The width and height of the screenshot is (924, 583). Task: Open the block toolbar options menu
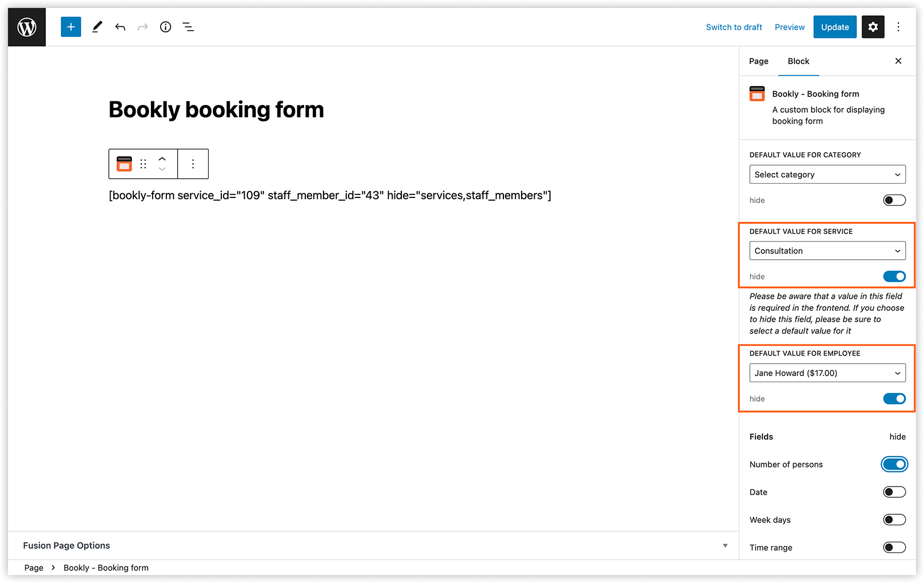click(x=193, y=164)
